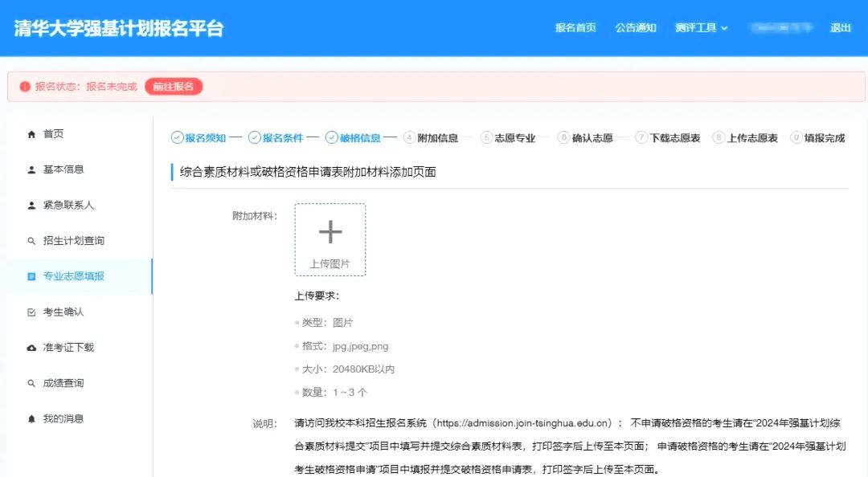This screenshot has width=868, height=477.
Task: Click the checkmark icon beside 考生确认
Action: pos(31,312)
